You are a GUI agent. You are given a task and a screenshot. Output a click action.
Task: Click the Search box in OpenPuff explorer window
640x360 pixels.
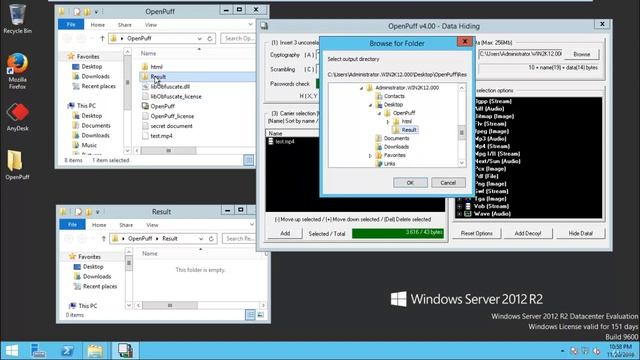click(x=238, y=38)
